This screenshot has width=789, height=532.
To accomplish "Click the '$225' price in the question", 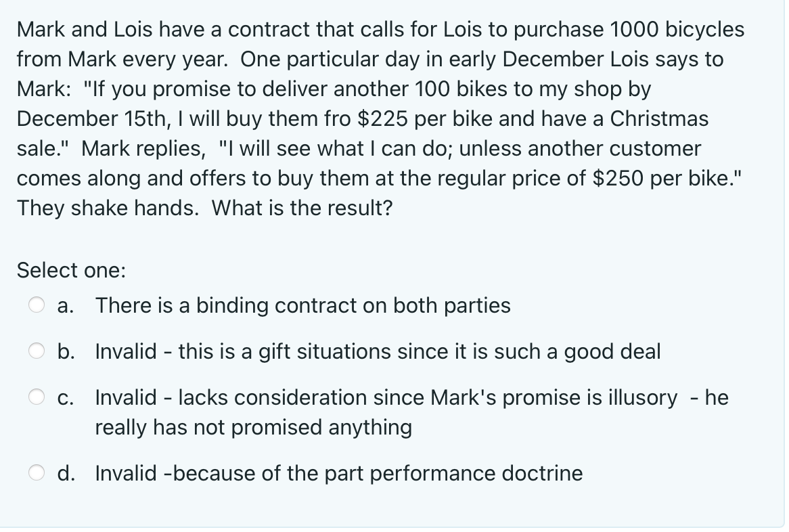I will 382,119.
